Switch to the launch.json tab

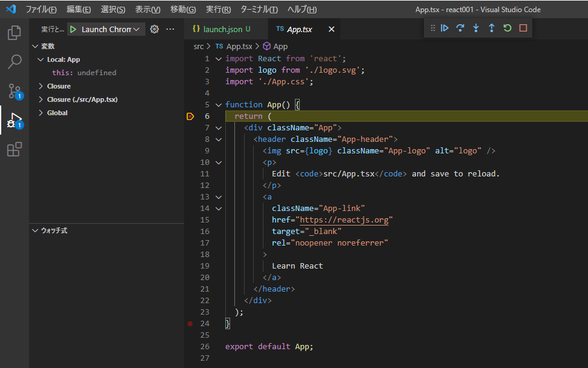[x=221, y=29]
